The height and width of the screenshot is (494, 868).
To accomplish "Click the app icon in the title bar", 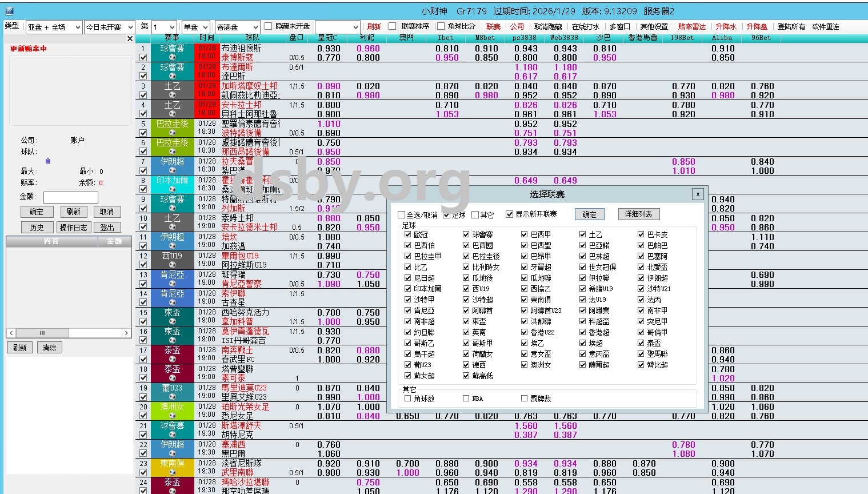I will tap(9, 11).
